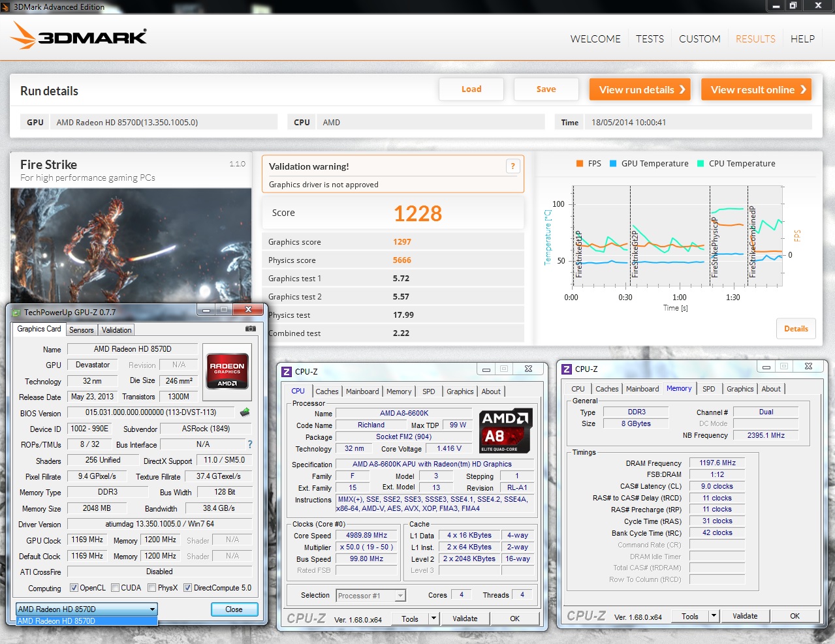Toggle the PhysX checkbox in GPU-Z
Screen dimensions: 835x644
tap(151, 588)
